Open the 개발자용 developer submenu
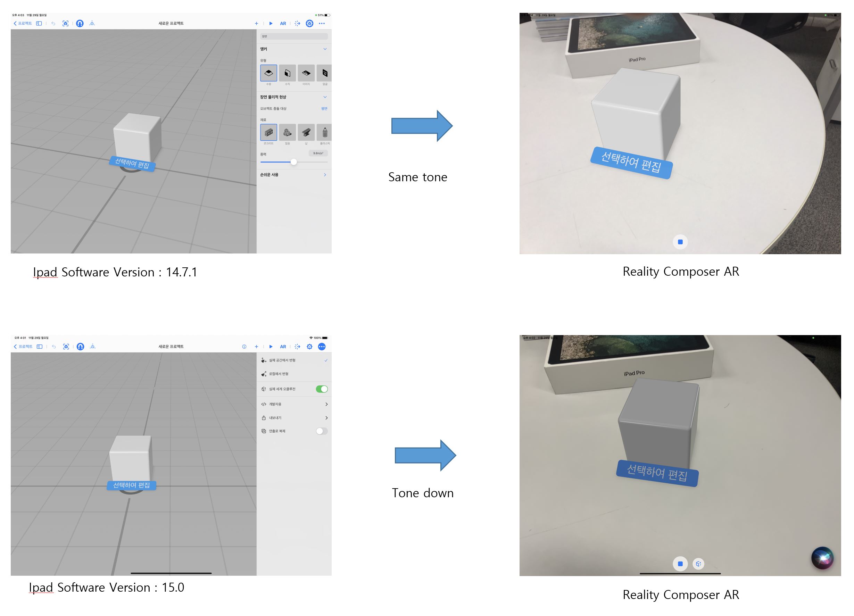 [x=294, y=404]
